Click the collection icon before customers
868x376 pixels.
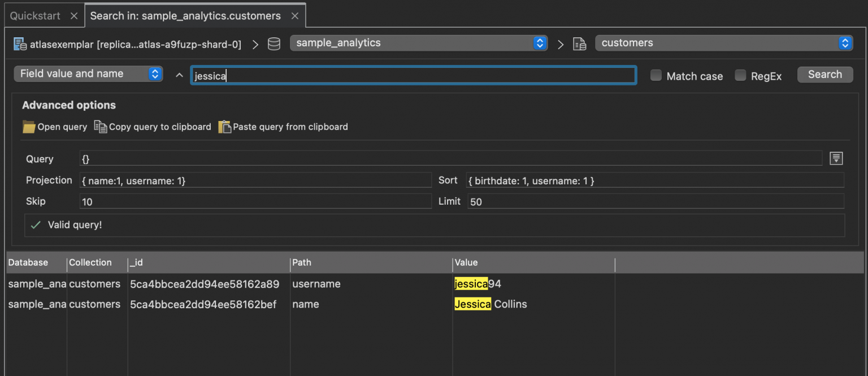coord(579,44)
